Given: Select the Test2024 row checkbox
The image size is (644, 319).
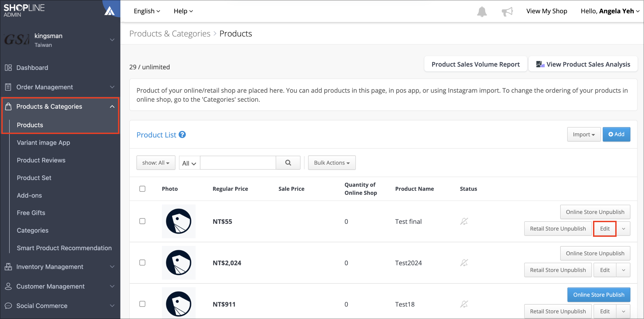Looking at the screenshot, I should click(x=142, y=263).
